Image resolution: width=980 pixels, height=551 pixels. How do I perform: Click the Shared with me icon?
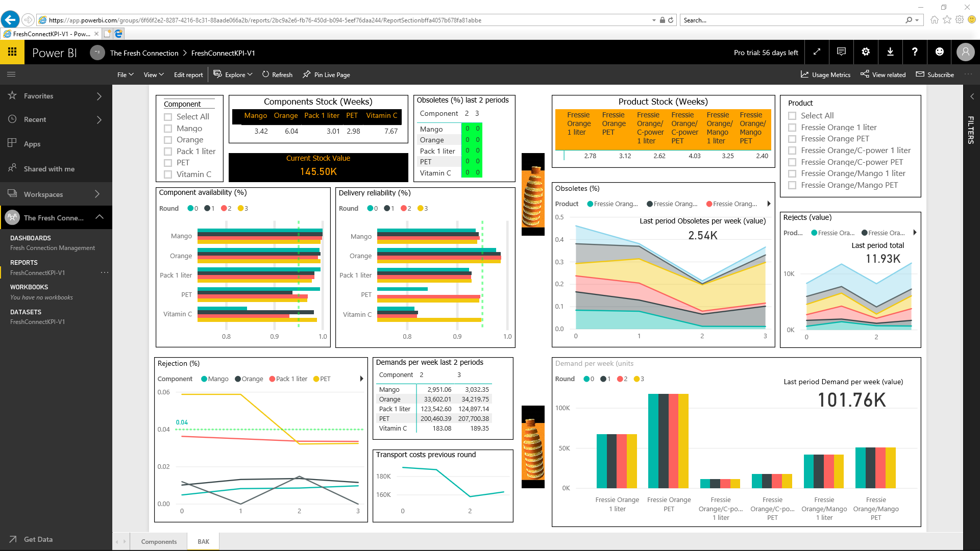tap(12, 168)
